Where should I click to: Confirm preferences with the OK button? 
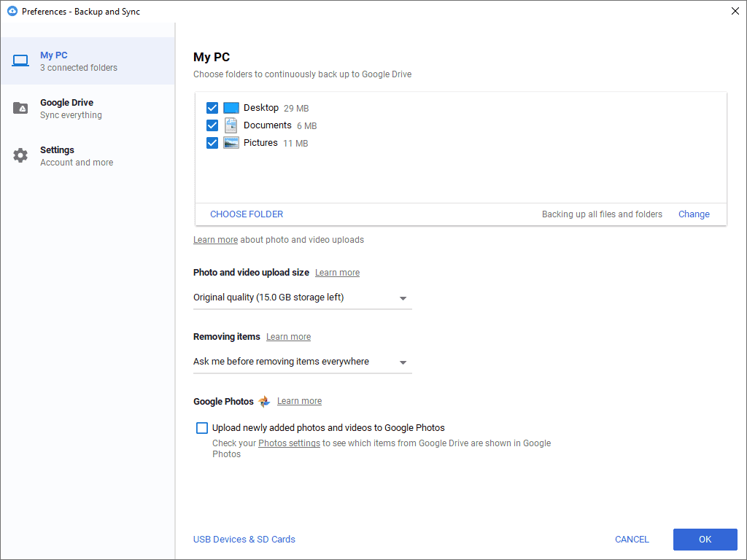tap(705, 539)
